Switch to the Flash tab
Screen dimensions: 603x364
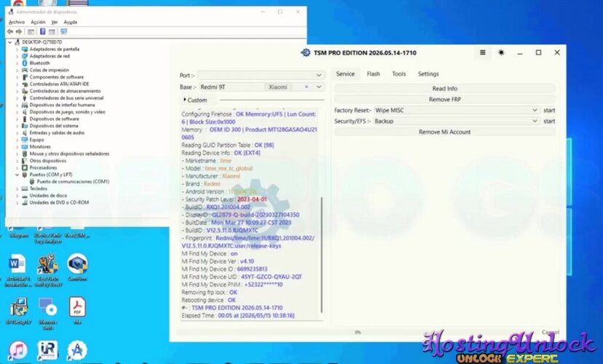(x=374, y=74)
